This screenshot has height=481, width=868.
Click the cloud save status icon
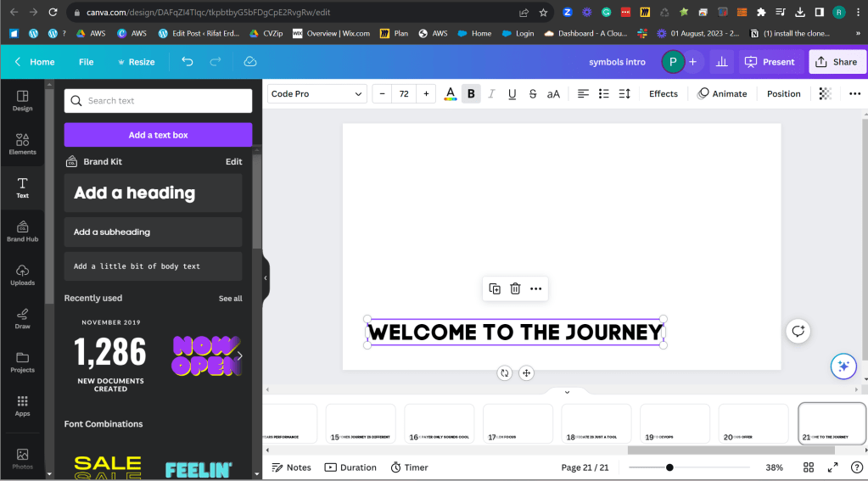click(x=250, y=62)
